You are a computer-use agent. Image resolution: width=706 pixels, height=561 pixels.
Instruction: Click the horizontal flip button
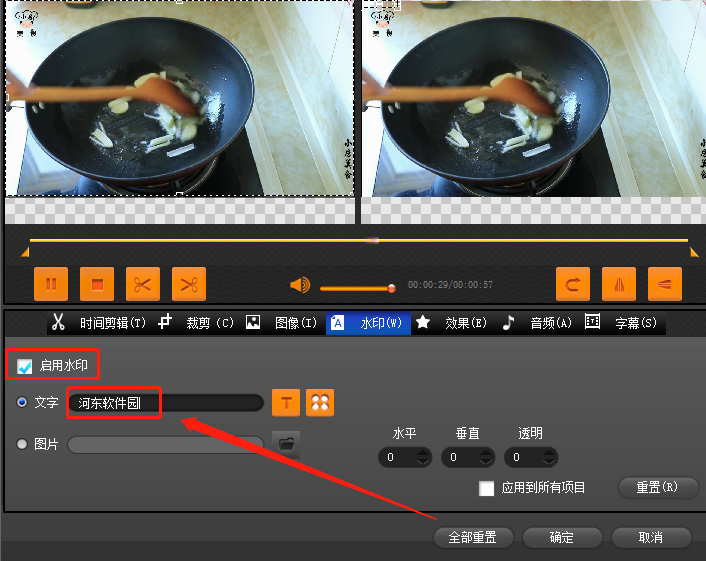(x=619, y=284)
